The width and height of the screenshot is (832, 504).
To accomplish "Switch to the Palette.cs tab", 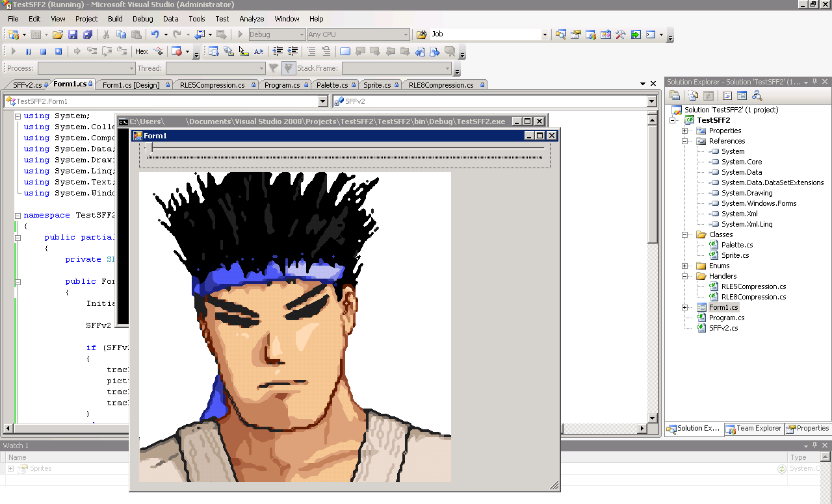I will coord(332,85).
